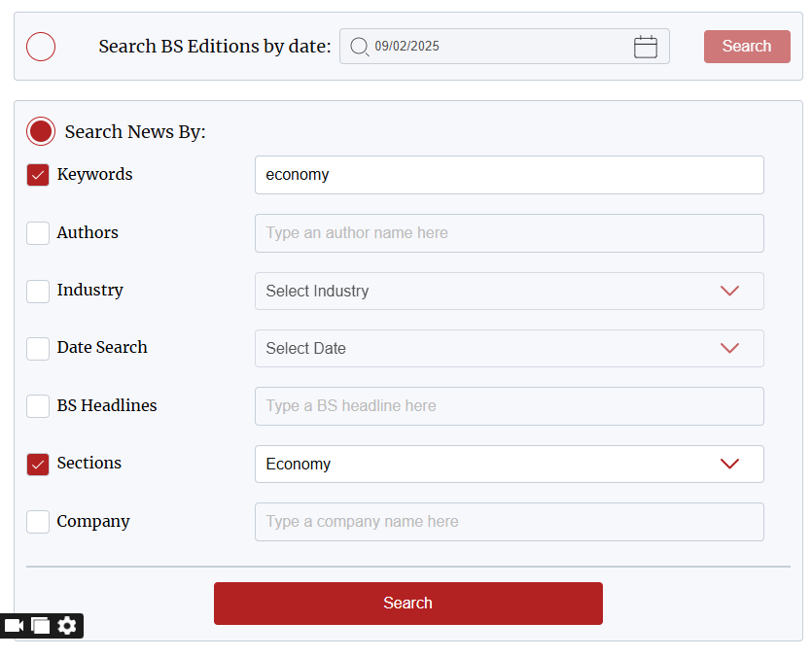Viewport: 812px width, 657px height.
Task: Click the large red Search button
Action: [x=407, y=604]
